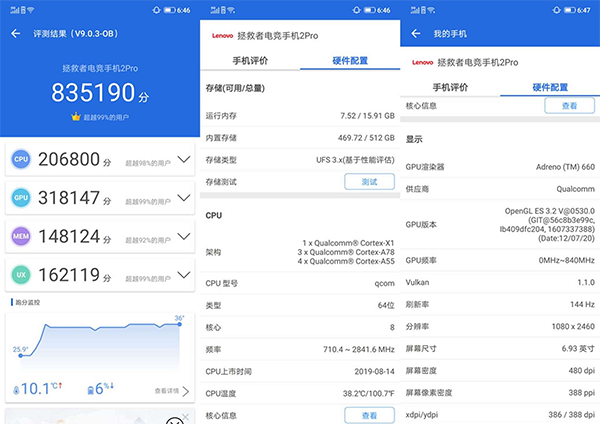Tap the 存储类型 UFS 3.x row
Image resolution: width=600 pixels, height=424 pixels.
tap(300, 160)
